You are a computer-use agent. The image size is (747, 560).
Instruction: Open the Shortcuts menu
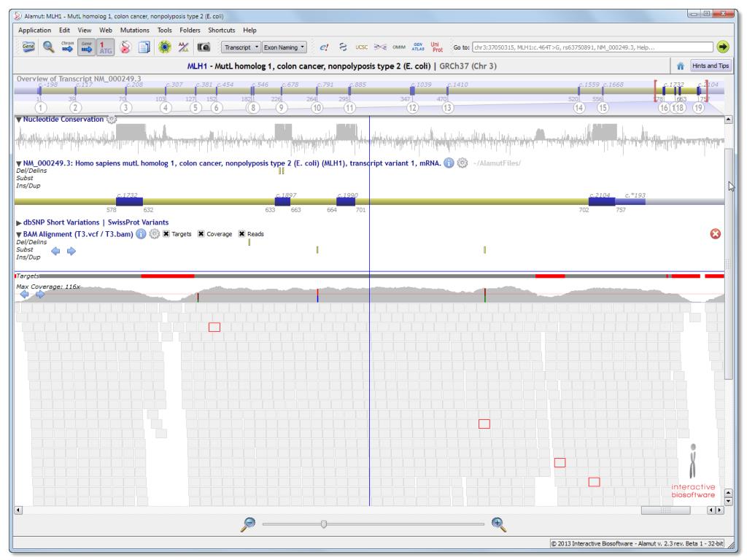pyautogui.click(x=222, y=30)
